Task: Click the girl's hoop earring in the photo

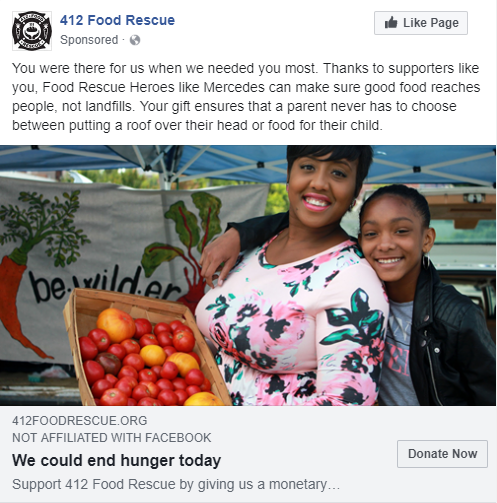Action: 426,262
